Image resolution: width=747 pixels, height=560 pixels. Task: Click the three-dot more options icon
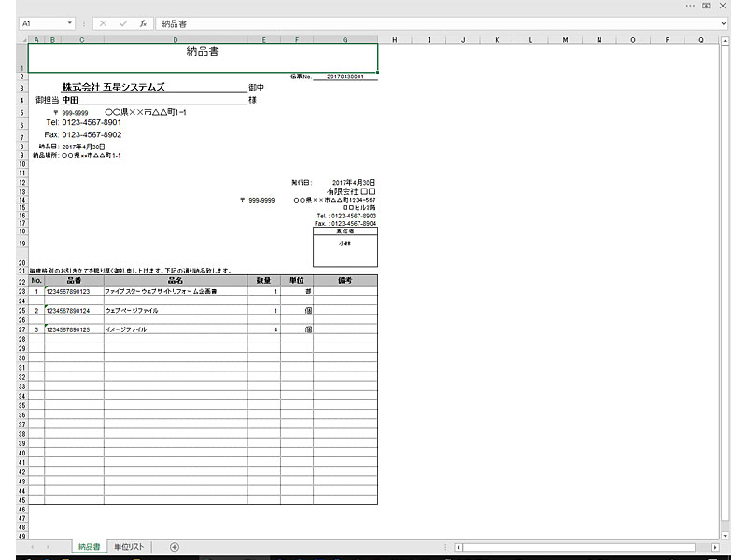click(689, 6)
